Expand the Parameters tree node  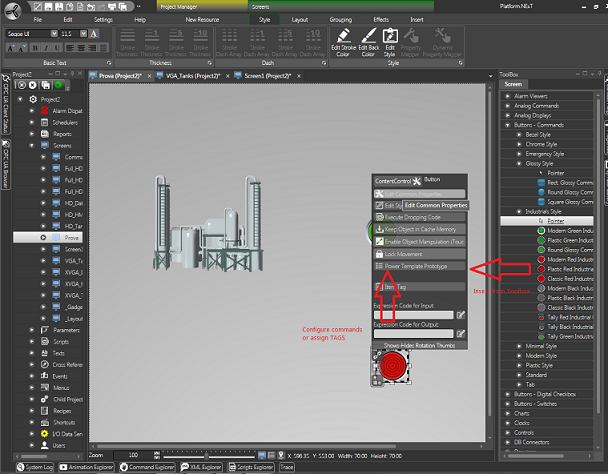(x=31, y=329)
